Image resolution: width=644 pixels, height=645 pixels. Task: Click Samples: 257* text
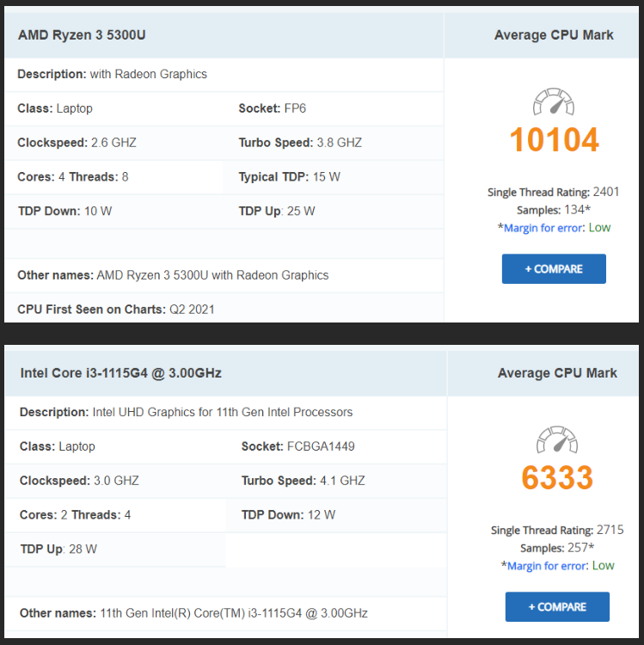tap(556, 548)
